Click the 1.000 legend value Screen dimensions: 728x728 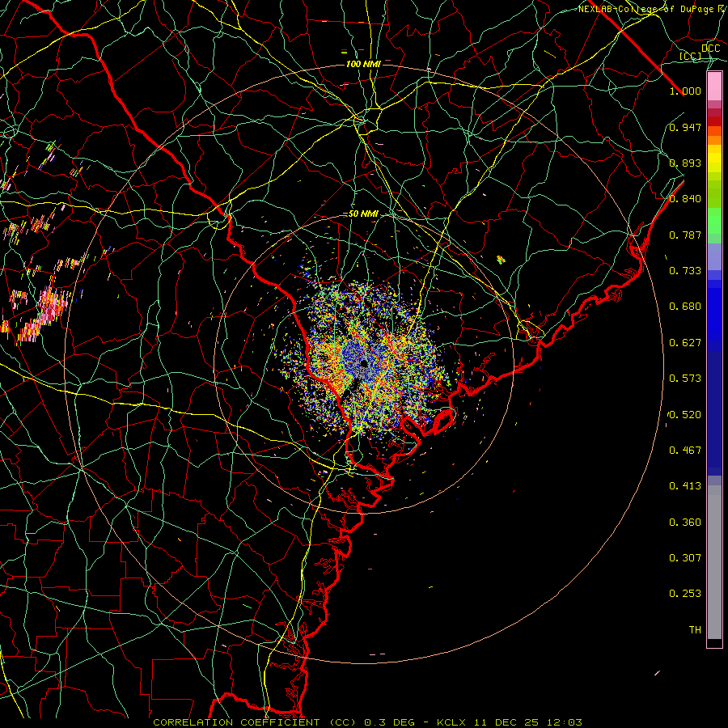pyautogui.click(x=685, y=91)
